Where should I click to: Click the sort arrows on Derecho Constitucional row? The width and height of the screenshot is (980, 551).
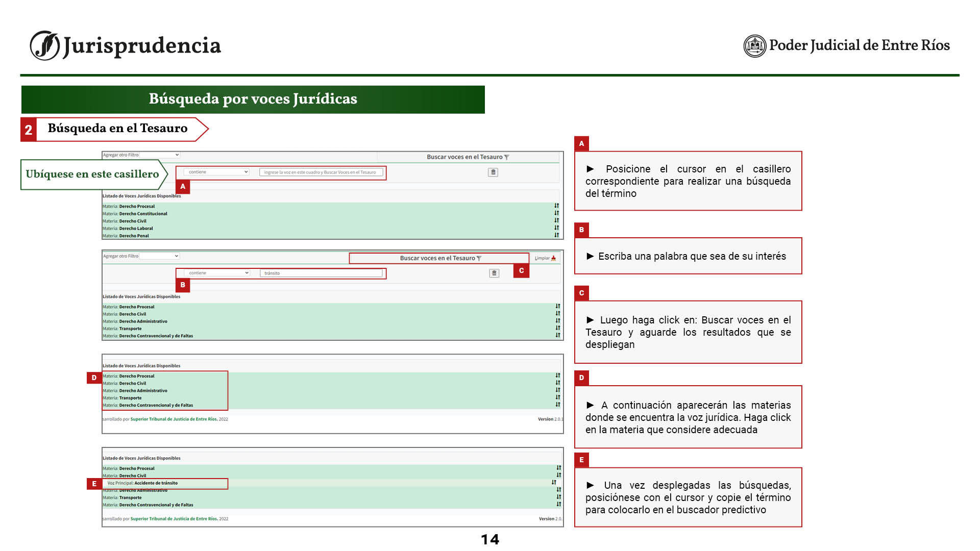coord(557,213)
